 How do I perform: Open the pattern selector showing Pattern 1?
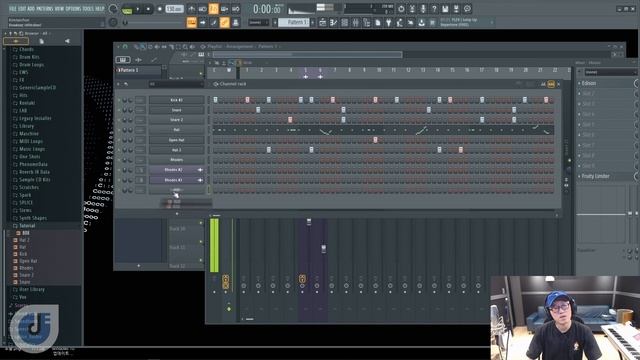coord(294,22)
